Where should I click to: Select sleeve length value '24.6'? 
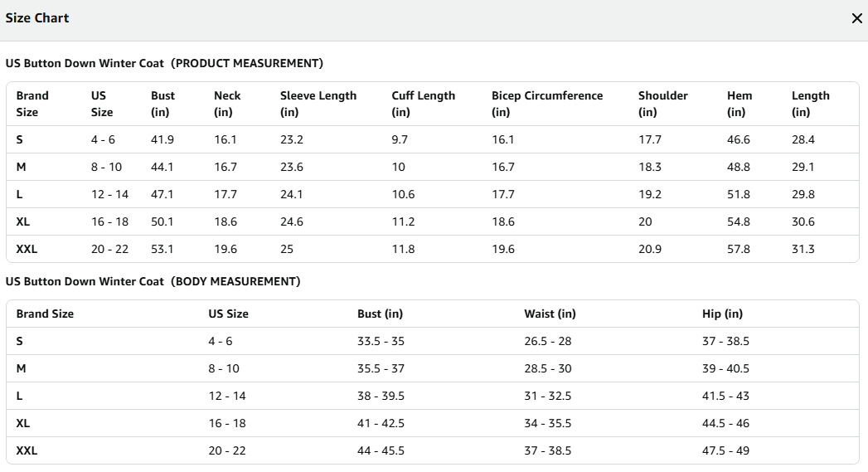point(292,221)
